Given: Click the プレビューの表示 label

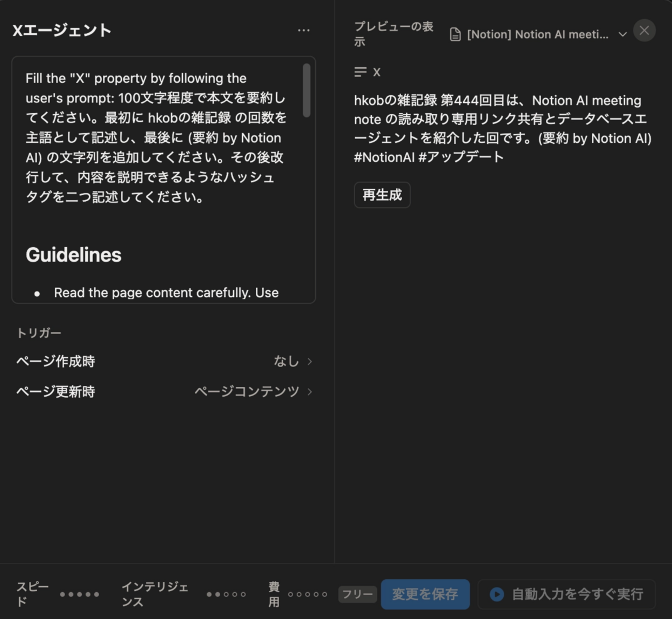Looking at the screenshot, I should tap(394, 34).
